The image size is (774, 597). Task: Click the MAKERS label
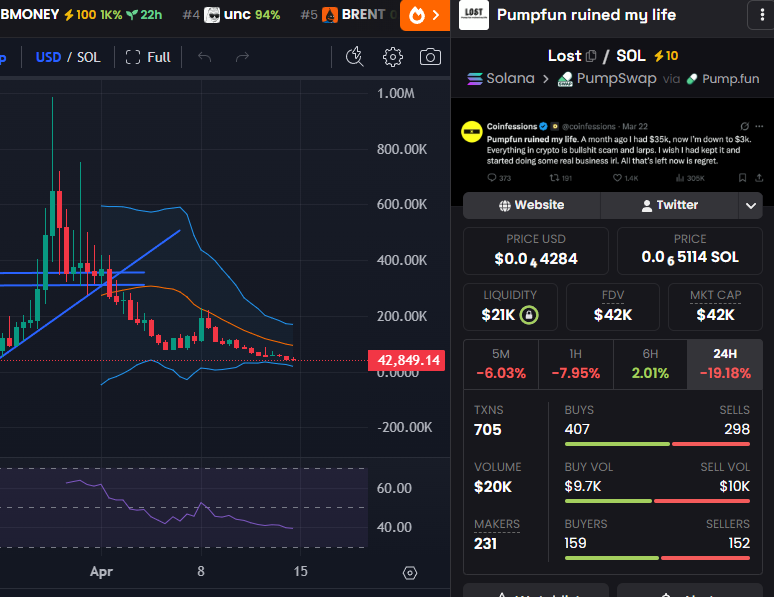click(497, 524)
